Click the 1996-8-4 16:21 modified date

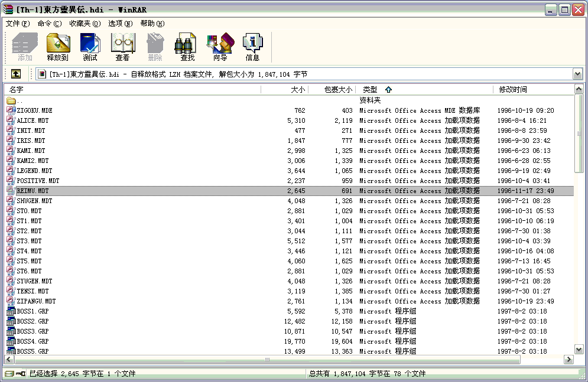point(522,120)
